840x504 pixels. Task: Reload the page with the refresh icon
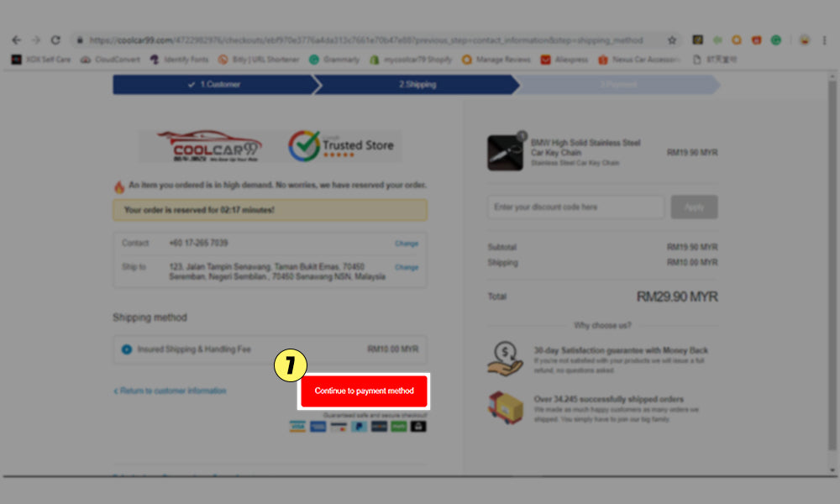(55, 40)
